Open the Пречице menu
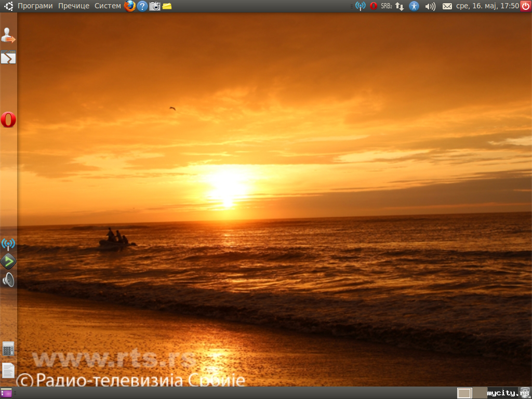 tap(74, 6)
